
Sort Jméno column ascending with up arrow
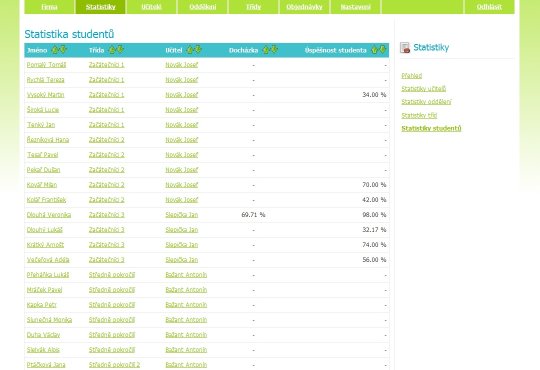[x=54, y=50]
